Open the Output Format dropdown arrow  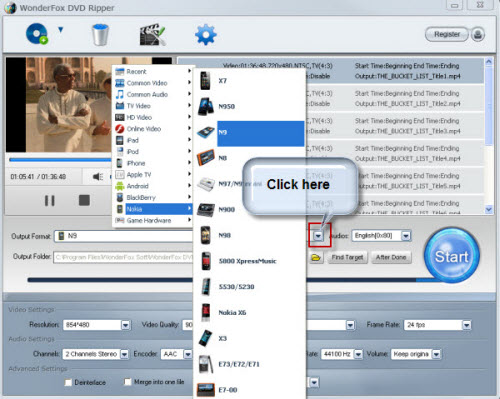(318, 236)
